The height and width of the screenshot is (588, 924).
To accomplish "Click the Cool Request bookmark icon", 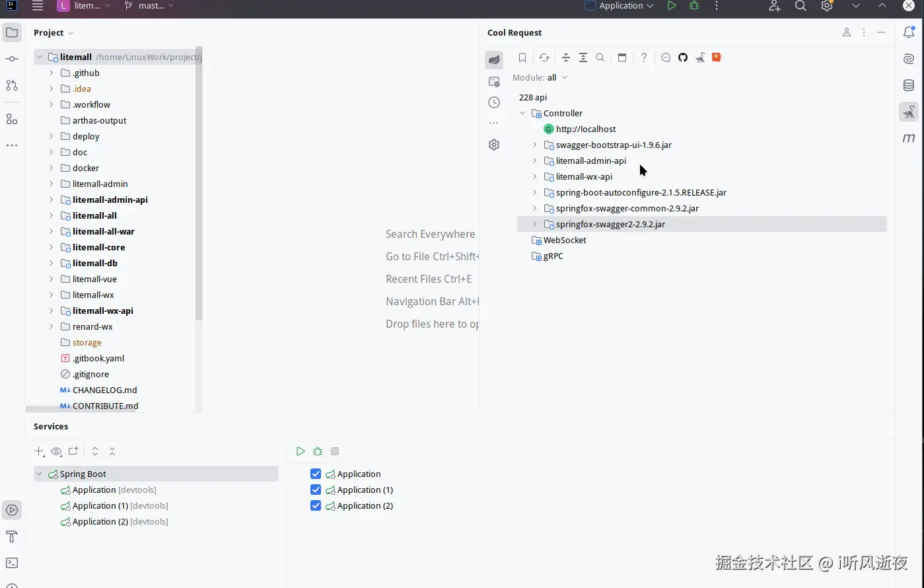I will (x=522, y=57).
